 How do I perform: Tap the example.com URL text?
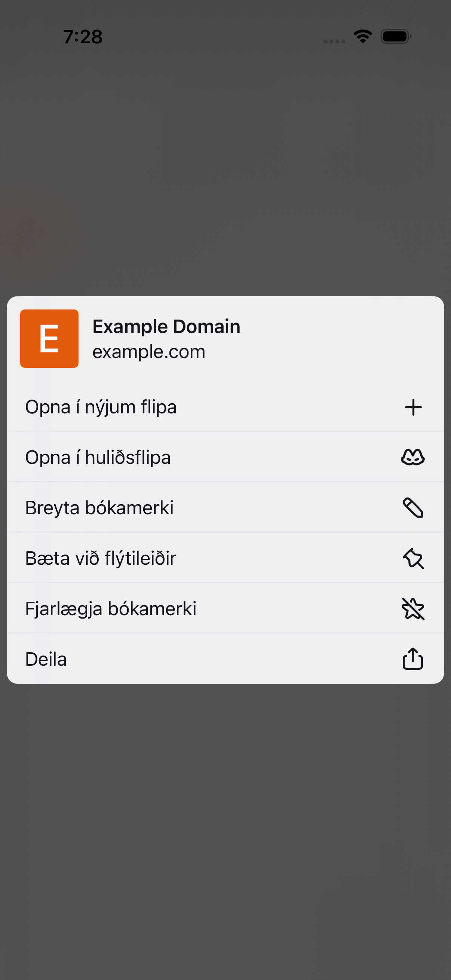(149, 352)
